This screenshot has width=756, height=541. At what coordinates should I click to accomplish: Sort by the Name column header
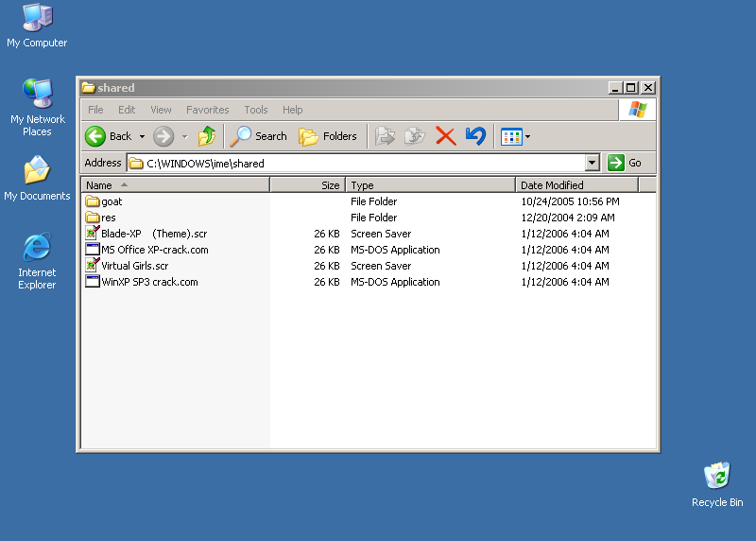[x=176, y=185]
